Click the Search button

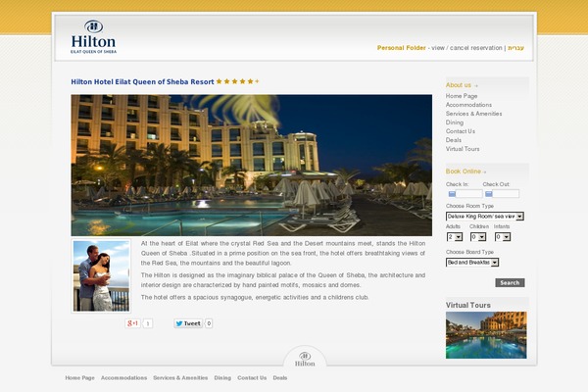[510, 283]
